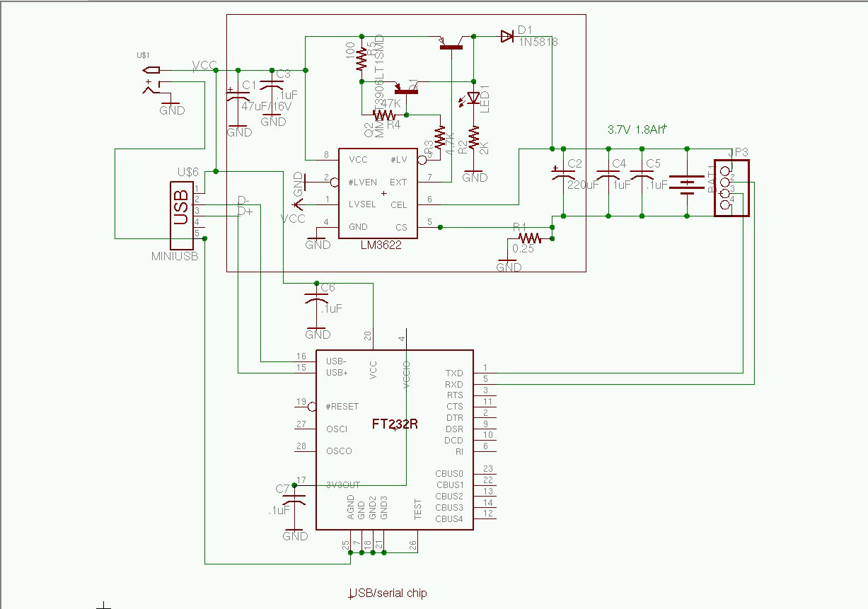The height and width of the screenshot is (609, 868).
Task: Select the TEST pin label
Action: [x=418, y=509]
